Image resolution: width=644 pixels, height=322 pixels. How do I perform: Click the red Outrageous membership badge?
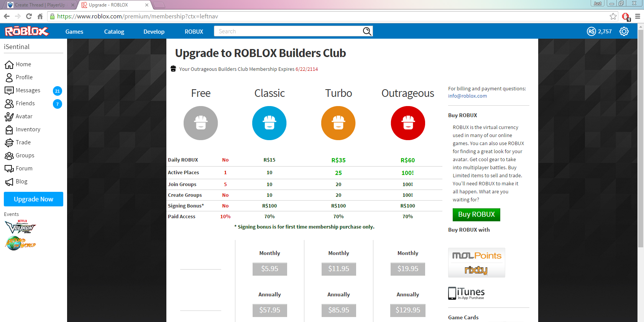click(408, 123)
